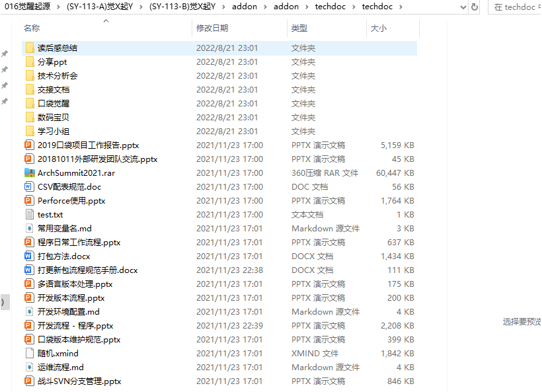
Task: Select the ArchSummit2021.rar archive icon
Action: [x=29, y=173]
